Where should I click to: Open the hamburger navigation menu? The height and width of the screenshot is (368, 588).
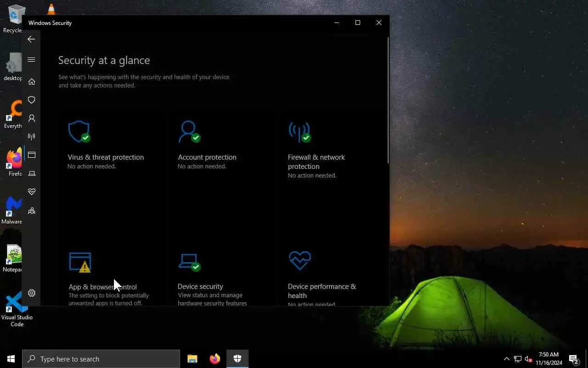pos(31,60)
